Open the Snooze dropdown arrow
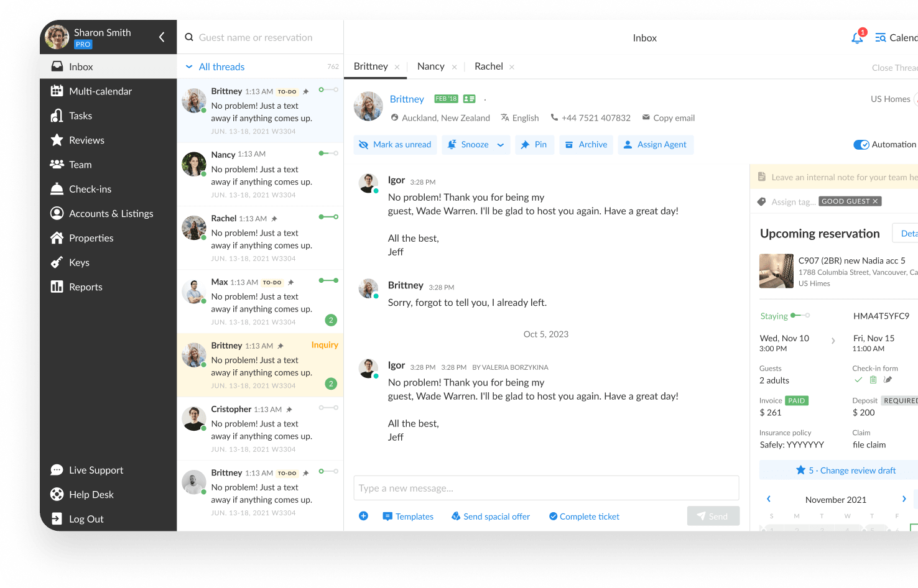The height and width of the screenshot is (588, 918). click(499, 144)
